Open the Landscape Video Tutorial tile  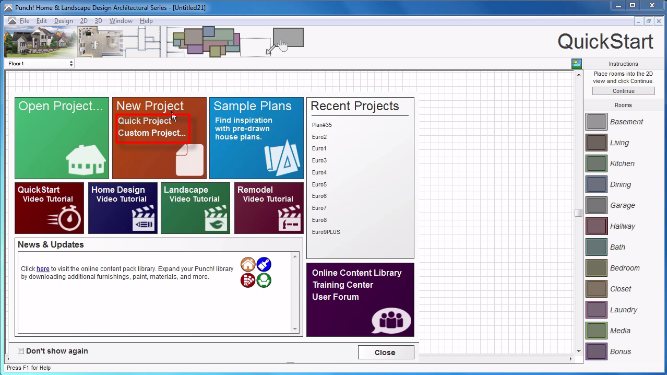[195, 208]
